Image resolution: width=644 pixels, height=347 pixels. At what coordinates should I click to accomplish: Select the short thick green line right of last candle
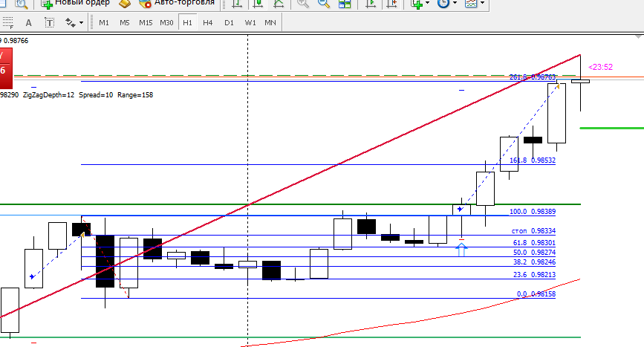[x=611, y=128]
